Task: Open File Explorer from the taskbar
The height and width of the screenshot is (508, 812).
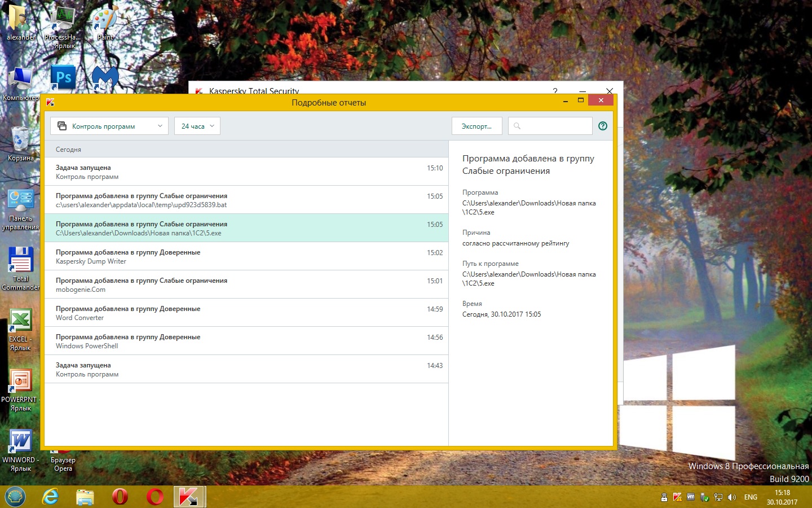Action: [85, 497]
